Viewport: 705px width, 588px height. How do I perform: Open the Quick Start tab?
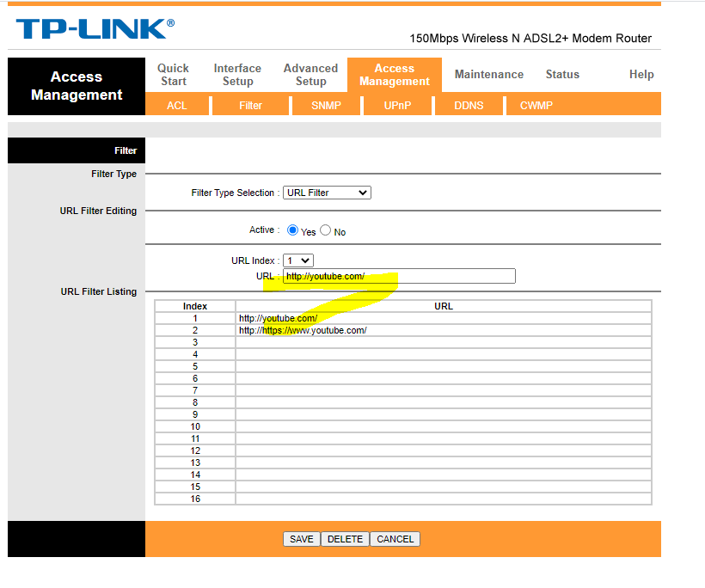173,75
